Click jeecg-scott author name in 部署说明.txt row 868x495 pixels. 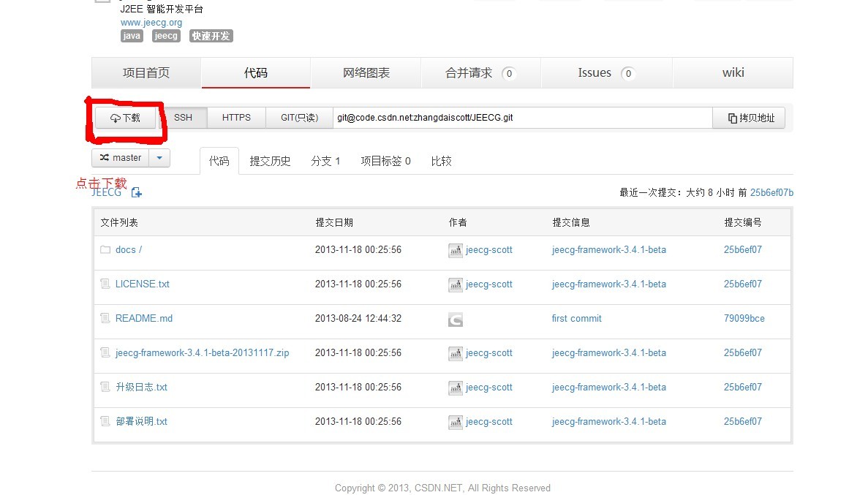488,421
